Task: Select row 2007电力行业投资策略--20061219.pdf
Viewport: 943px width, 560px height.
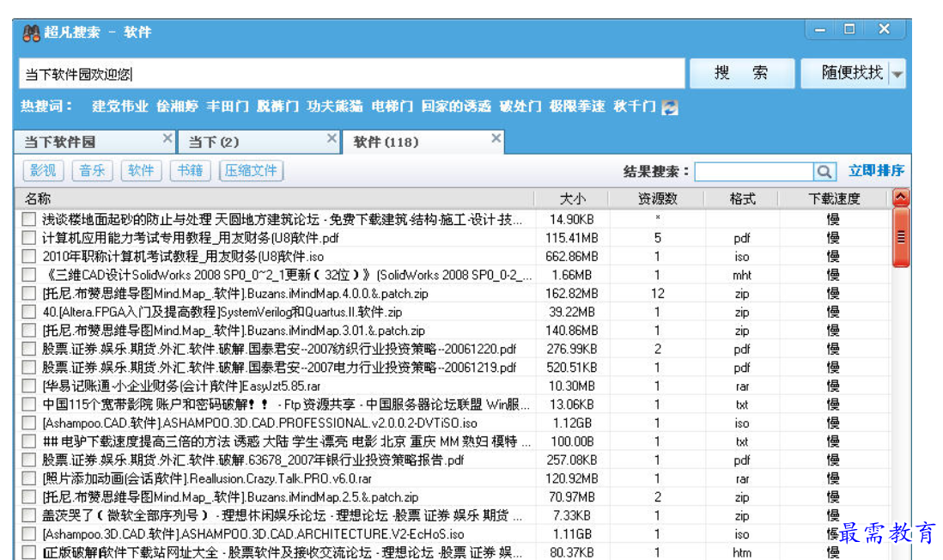Action: [453, 368]
